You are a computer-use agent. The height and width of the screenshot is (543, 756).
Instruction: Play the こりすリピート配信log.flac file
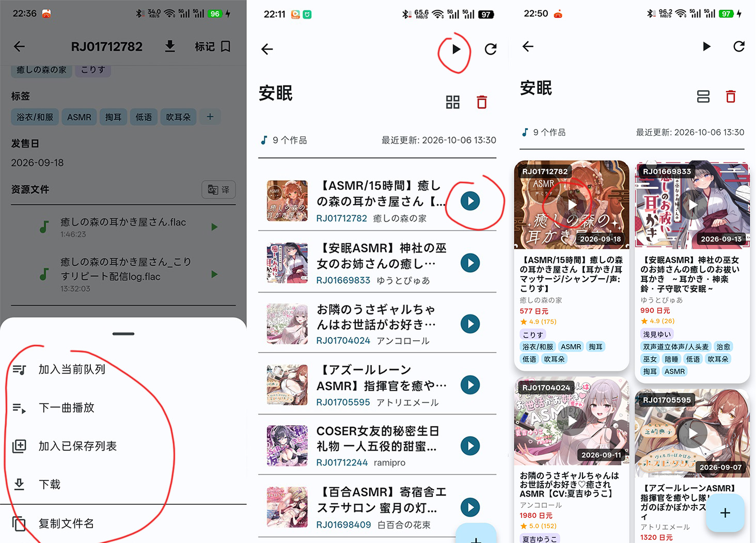point(214,274)
